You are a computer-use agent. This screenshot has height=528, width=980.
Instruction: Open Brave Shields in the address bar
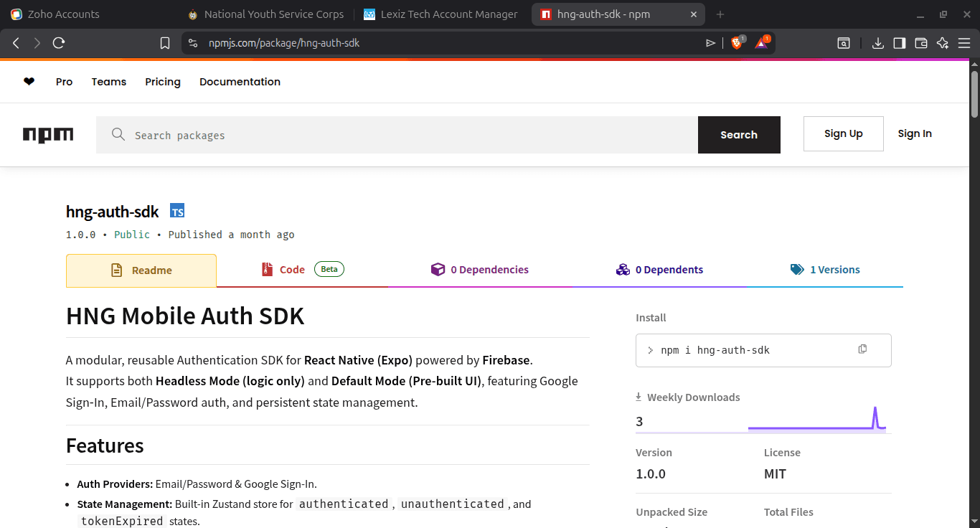(x=737, y=42)
